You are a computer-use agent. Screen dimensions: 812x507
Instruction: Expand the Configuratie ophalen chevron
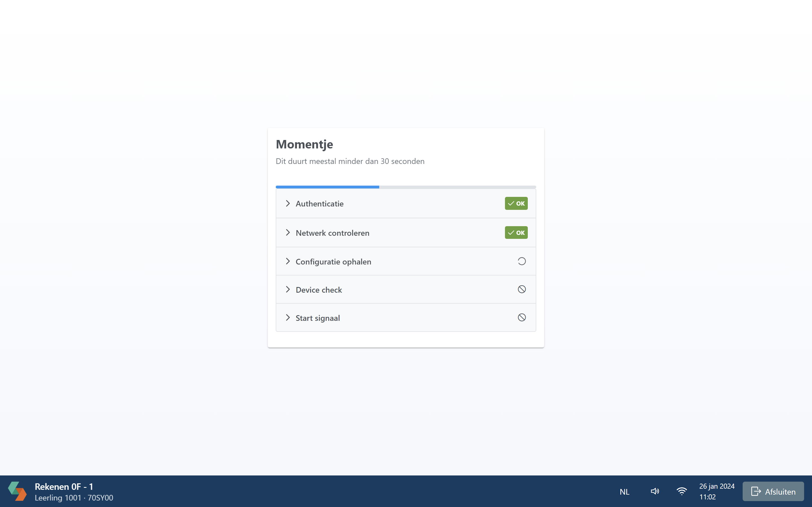[x=288, y=261]
